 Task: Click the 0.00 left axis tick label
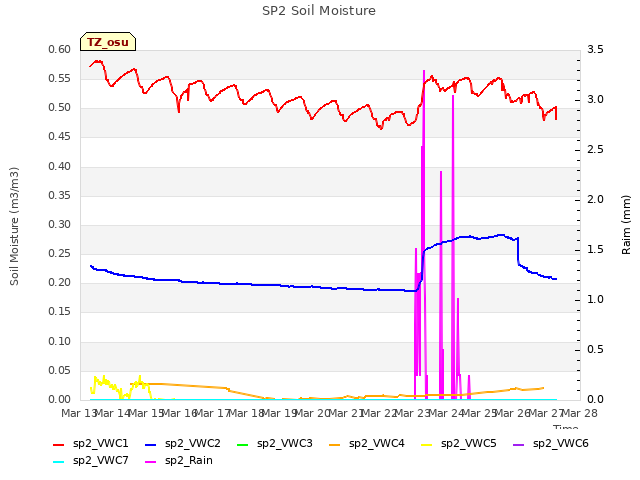[60, 399]
